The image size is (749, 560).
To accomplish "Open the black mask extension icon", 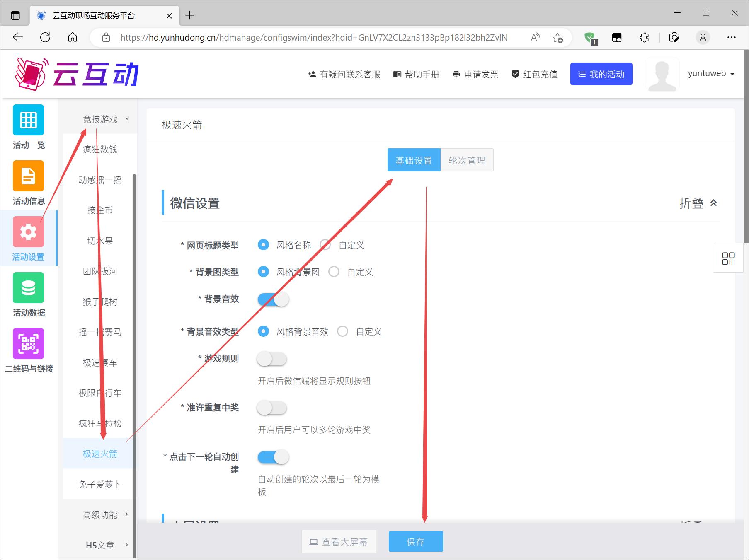I will (617, 38).
